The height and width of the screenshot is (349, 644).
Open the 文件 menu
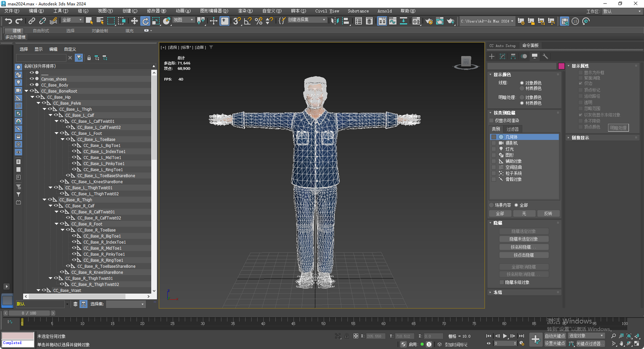12,11
